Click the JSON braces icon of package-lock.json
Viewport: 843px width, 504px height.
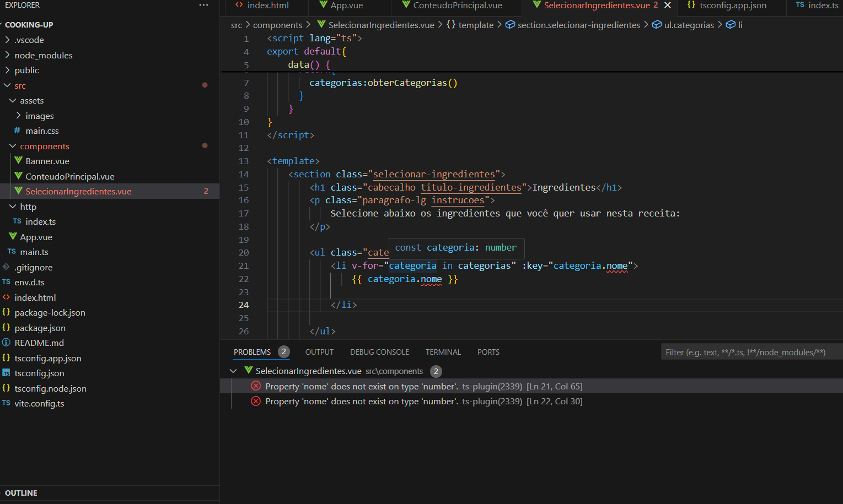click(x=6, y=312)
